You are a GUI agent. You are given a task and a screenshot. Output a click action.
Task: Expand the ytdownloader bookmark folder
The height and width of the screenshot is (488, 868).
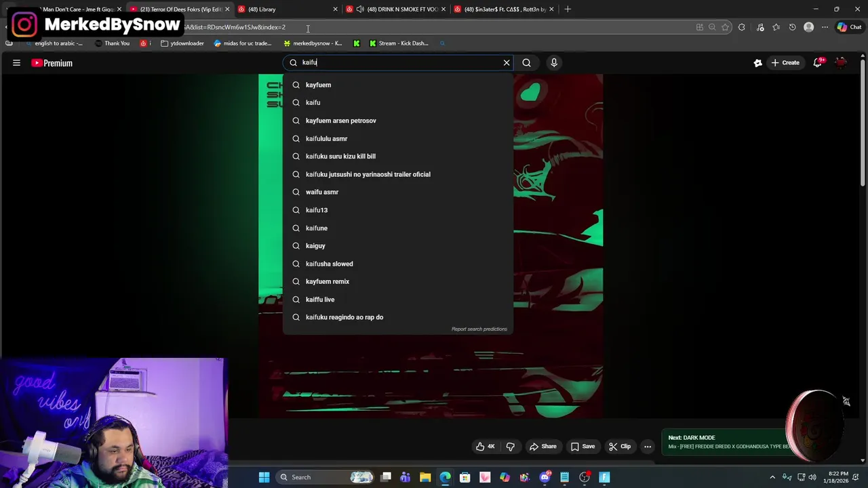tap(182, 43)
